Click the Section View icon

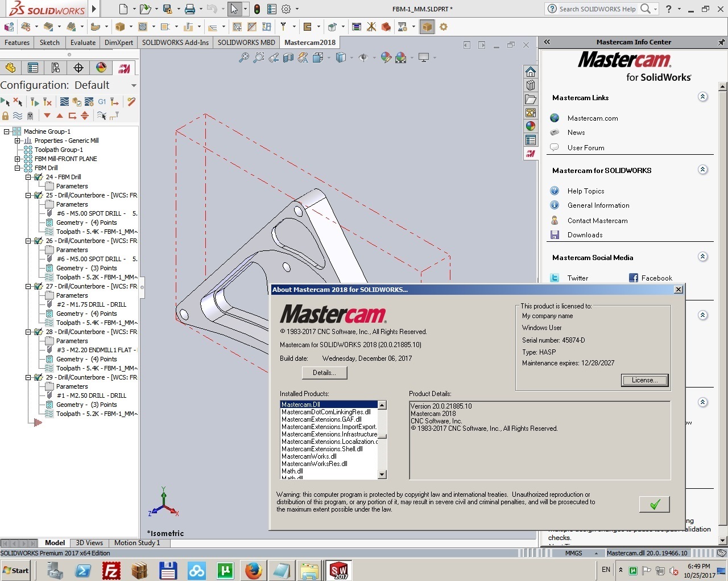[288, 57]
